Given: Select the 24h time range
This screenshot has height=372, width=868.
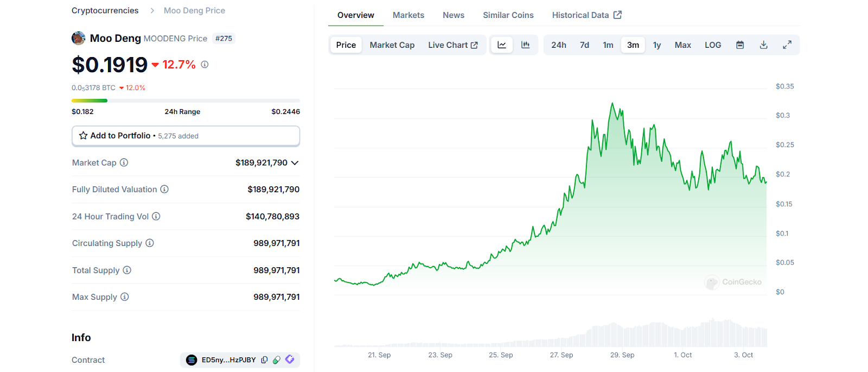Looking at the screenshot, I should click(x=558, y=45).
